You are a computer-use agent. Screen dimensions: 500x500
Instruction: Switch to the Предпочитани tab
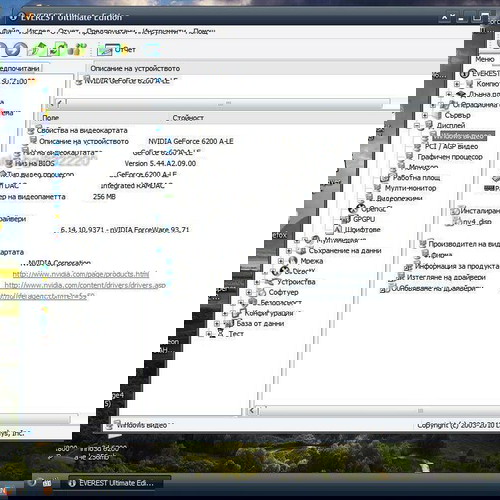20,68
